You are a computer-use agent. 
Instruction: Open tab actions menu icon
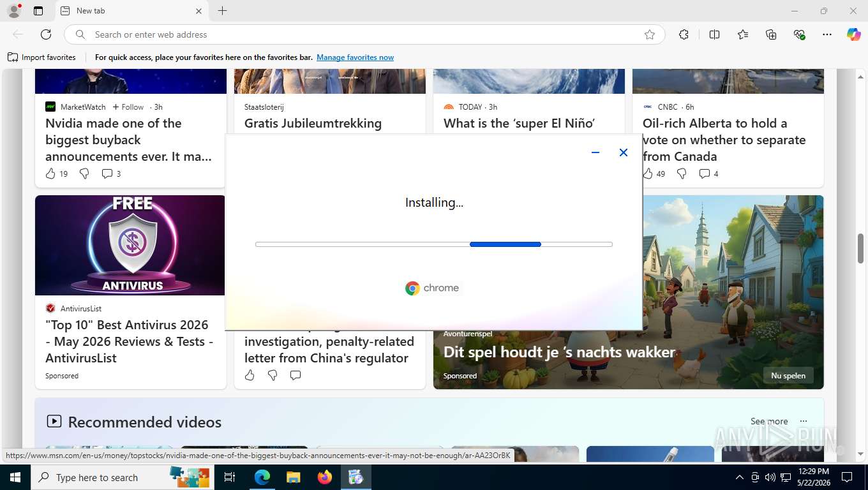pos(38,11)
